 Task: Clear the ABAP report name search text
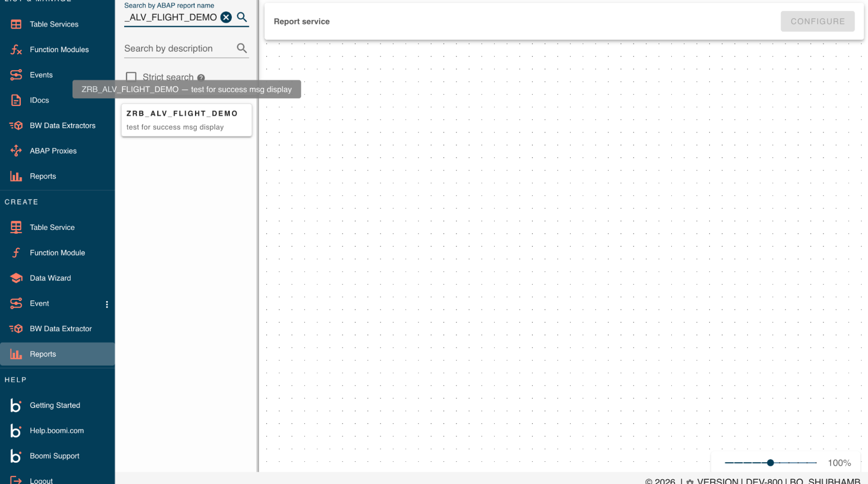click(226, 17)
